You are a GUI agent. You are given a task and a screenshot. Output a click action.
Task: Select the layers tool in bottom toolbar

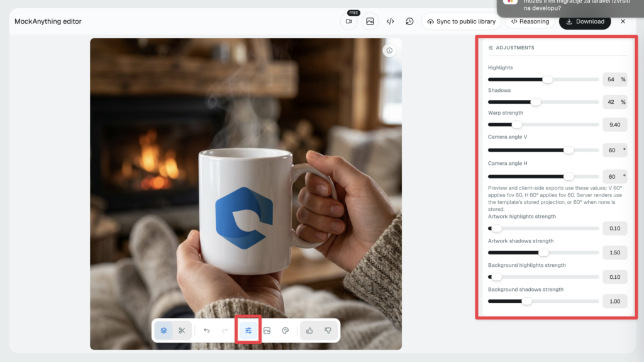pos(164,331)
